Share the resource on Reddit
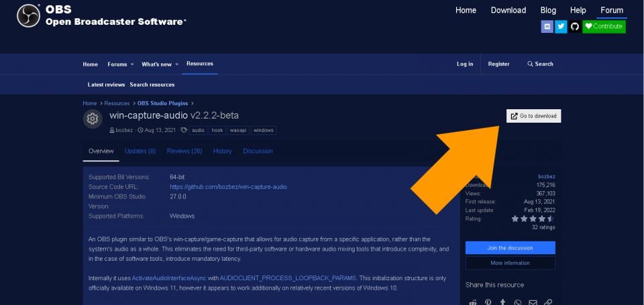Screen dimensions: 644x305 tap(473, 302)
